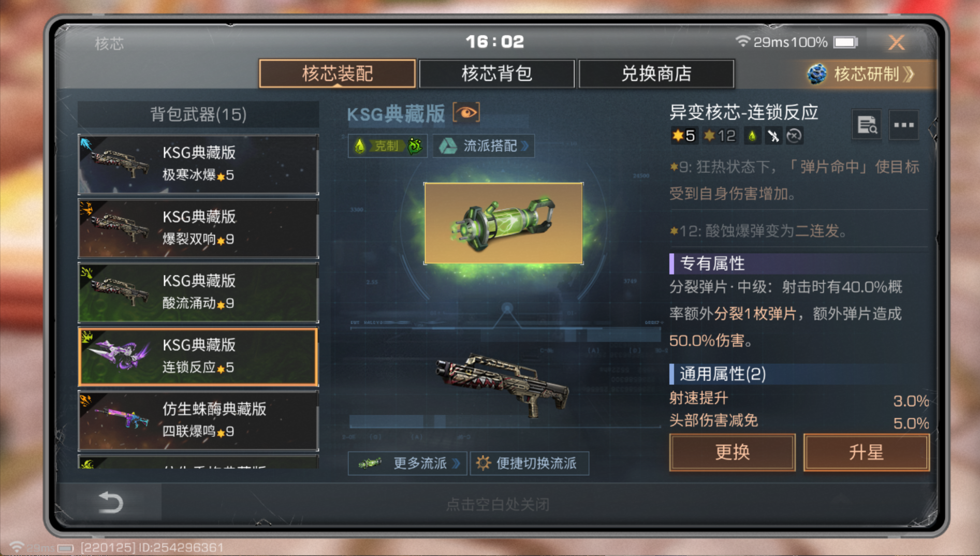Switch to 兑换商店 tab
The width and height of the screenshot is (980, 556).
click(x=656, y=74)
